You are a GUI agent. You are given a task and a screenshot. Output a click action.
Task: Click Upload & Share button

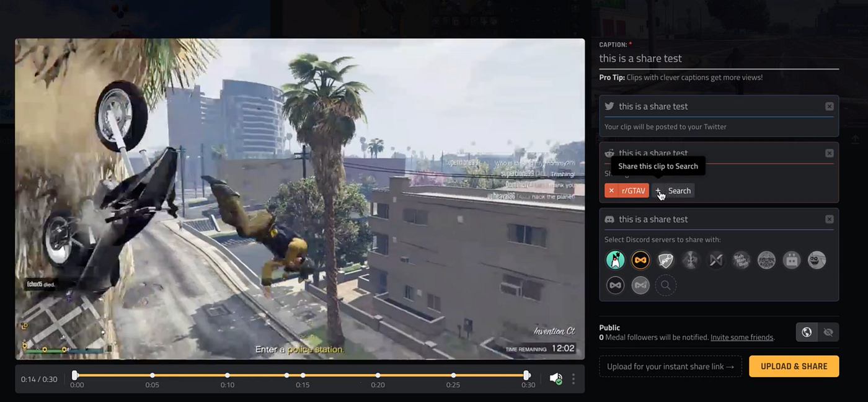tap(794, 366)
